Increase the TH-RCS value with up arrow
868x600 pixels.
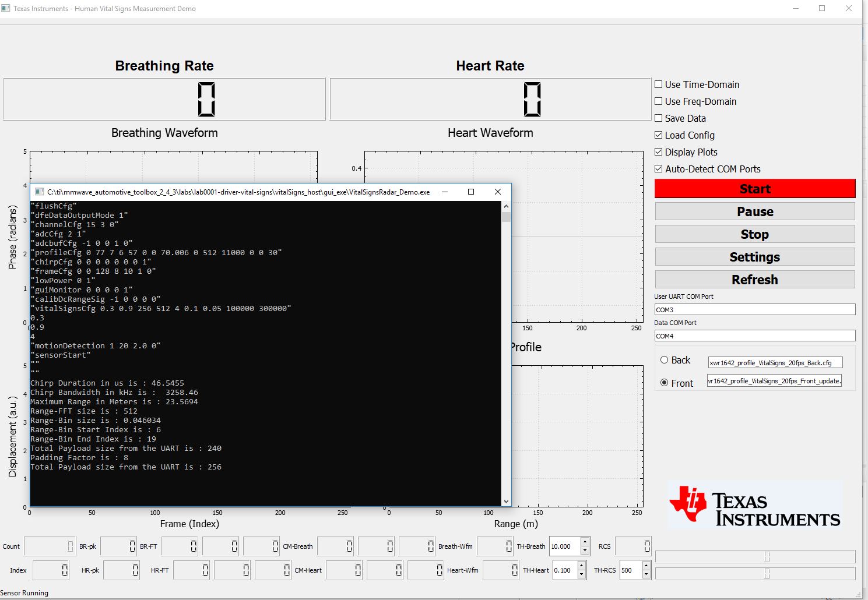646,566
